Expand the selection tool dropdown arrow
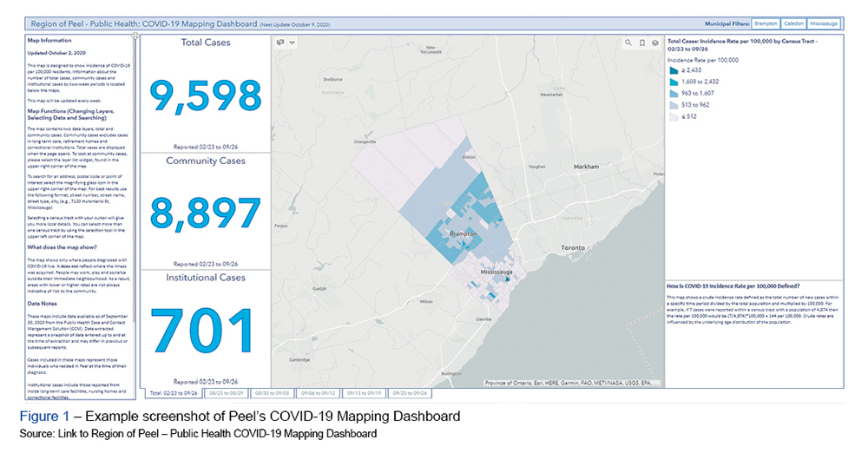 (x=293, y=42)
